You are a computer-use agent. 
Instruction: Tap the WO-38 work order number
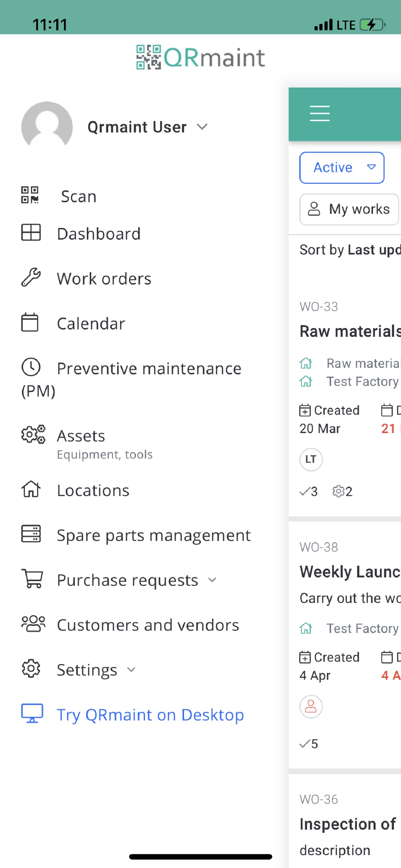pyautogui.click(x=318, y=547)
